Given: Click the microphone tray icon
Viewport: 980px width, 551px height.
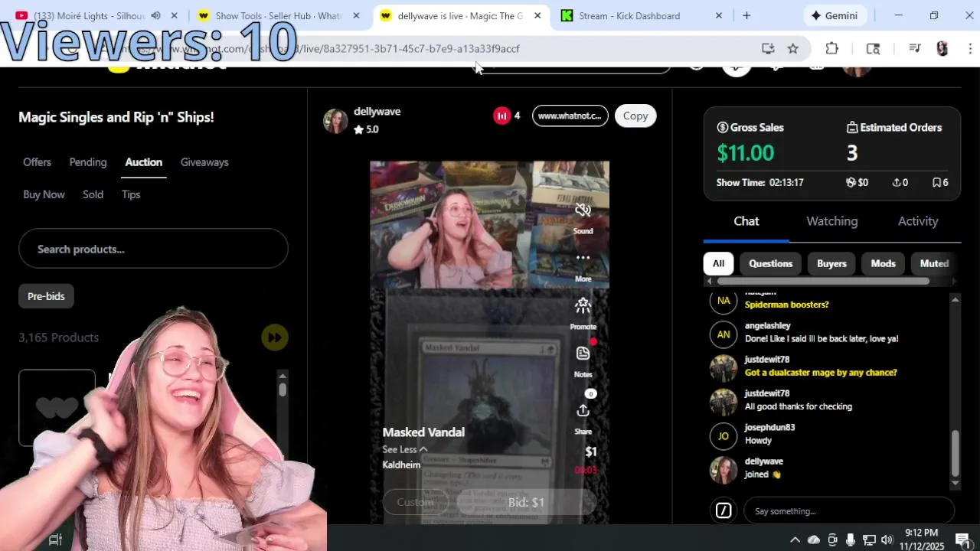Looking at the screenshot, I should (x=851, y=540).
